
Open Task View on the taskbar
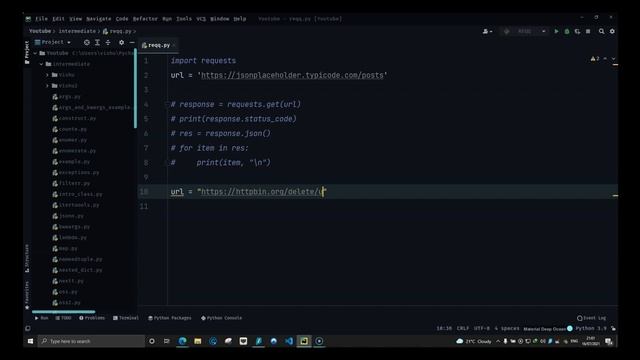point(167,341)
